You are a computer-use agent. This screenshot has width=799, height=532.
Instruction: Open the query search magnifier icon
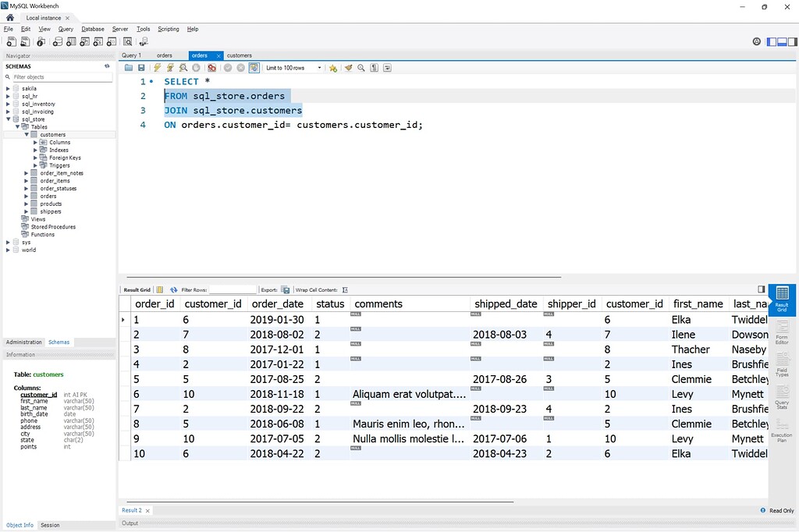360,68
